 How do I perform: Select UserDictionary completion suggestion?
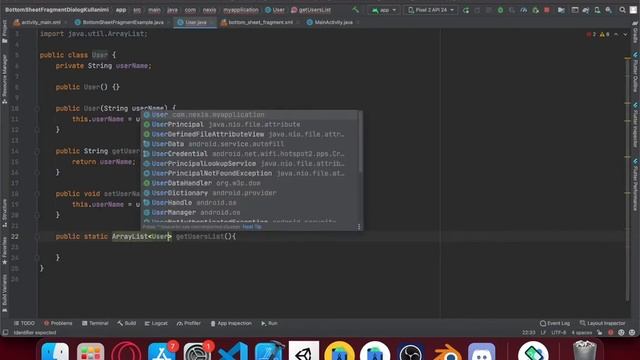coord(250,193)
